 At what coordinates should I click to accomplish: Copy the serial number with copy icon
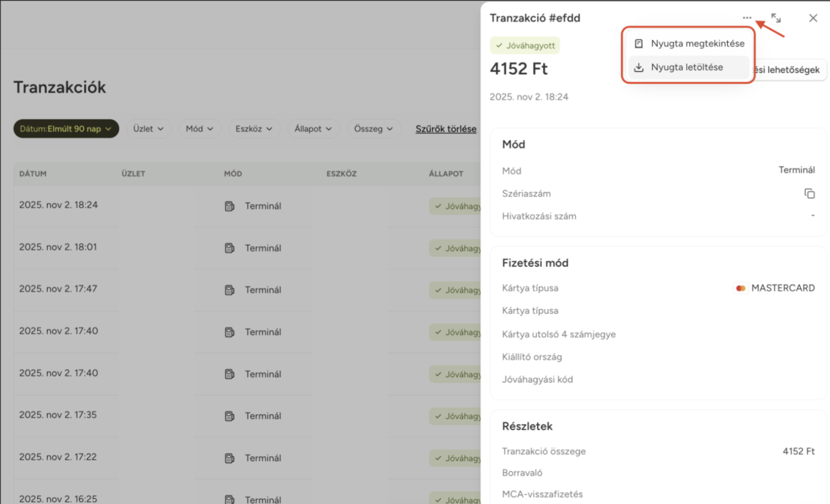(x=809, y=194)
